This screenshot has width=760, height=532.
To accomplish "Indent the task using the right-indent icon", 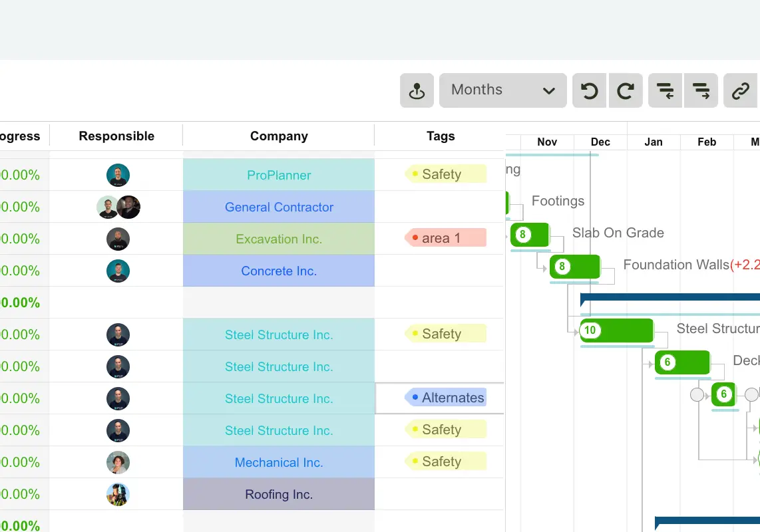I will 701,90.
